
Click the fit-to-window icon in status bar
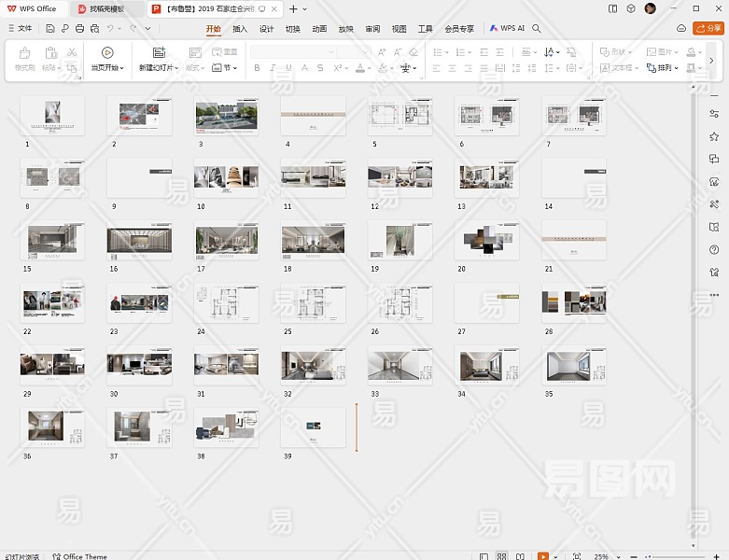[x=576, y=556]
